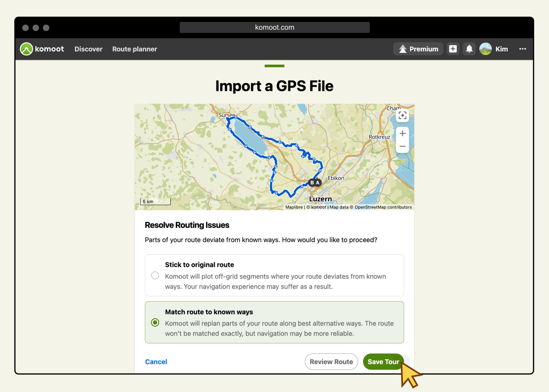Screen dimensions: 549x392
Task: Click the map recenter focus icon
Action: coord(402,115)
